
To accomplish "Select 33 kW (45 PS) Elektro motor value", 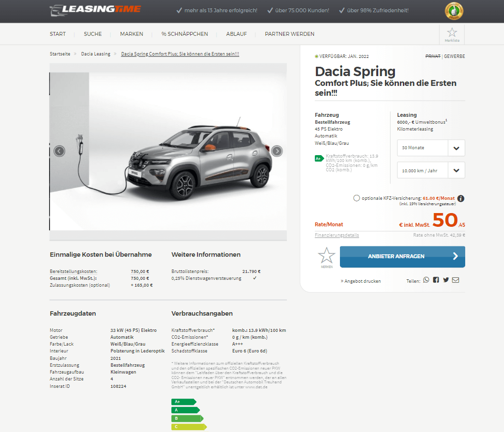I will tap(134, 330).
